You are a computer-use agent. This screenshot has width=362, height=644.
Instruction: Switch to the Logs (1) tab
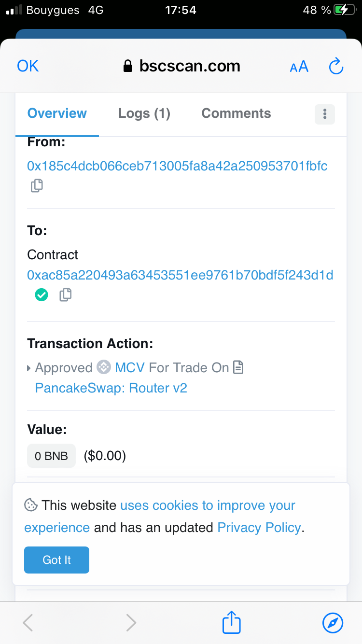[144, 113]
